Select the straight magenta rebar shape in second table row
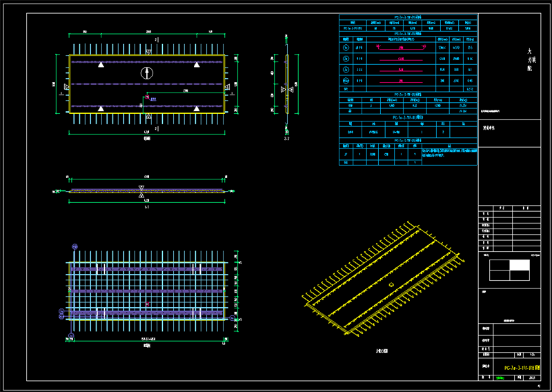This screenshot has height=392, width=552. 401,60
